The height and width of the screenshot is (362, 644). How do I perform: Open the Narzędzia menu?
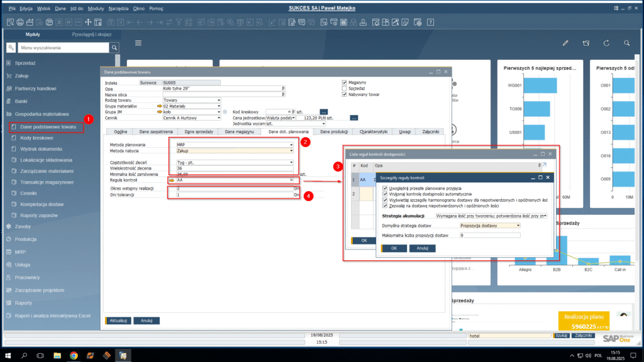(118, 8)
